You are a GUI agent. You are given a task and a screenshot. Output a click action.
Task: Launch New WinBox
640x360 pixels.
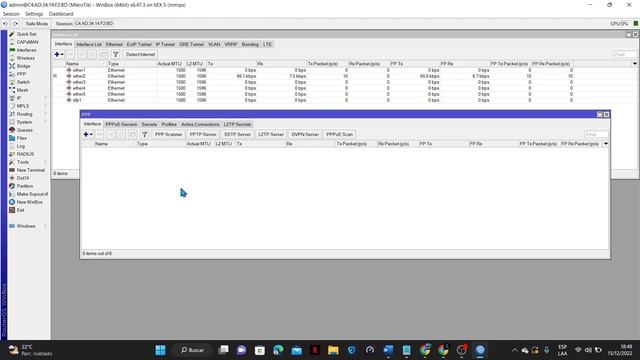point(29,202)
